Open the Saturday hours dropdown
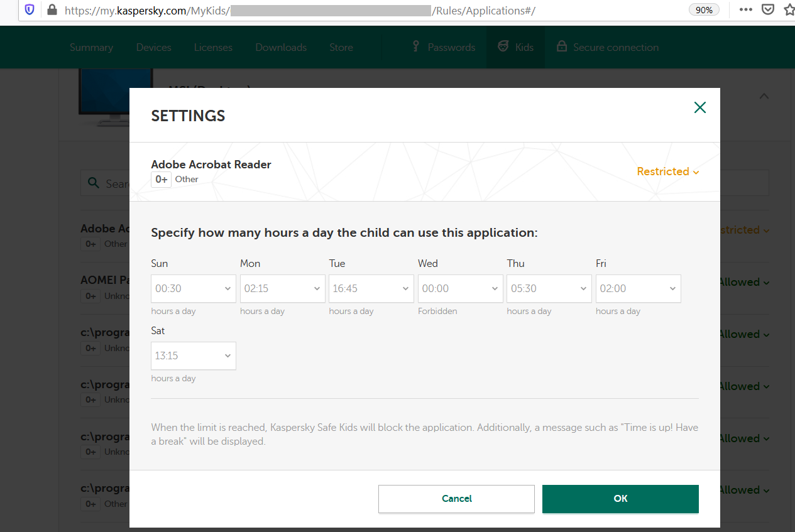Image resolution: width=795 pixels, height=532 pixels. (x=194, y=356)
